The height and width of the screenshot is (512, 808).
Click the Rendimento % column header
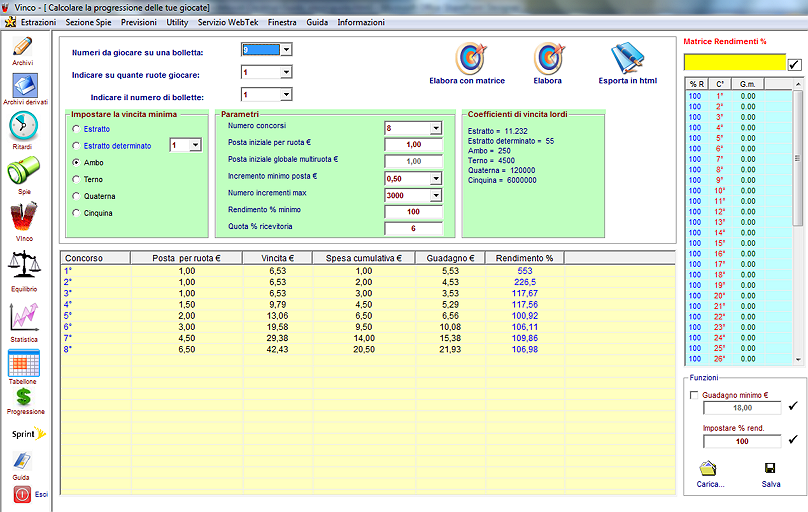[525, 258]
